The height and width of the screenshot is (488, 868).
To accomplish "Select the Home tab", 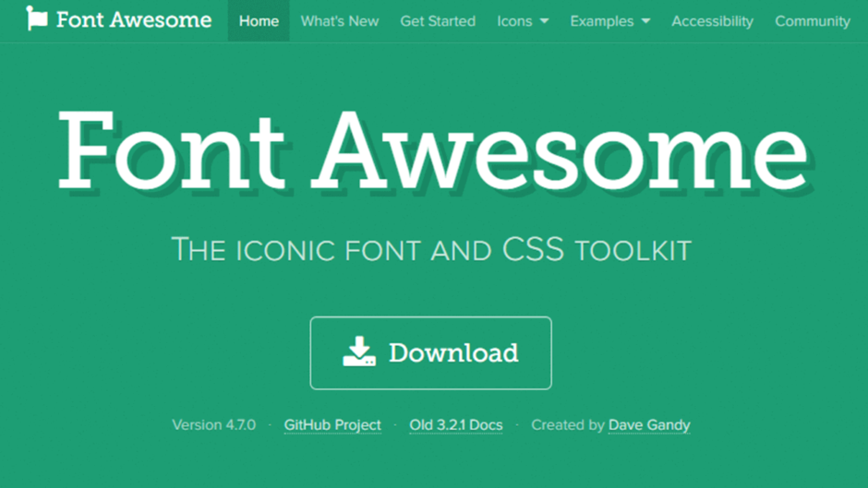I will click(259, 20).
